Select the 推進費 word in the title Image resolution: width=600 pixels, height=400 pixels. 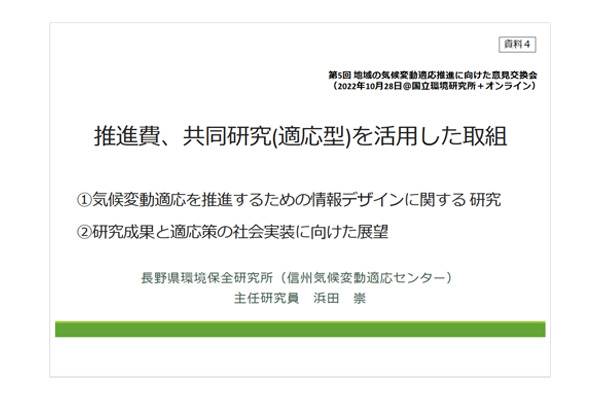127,136
